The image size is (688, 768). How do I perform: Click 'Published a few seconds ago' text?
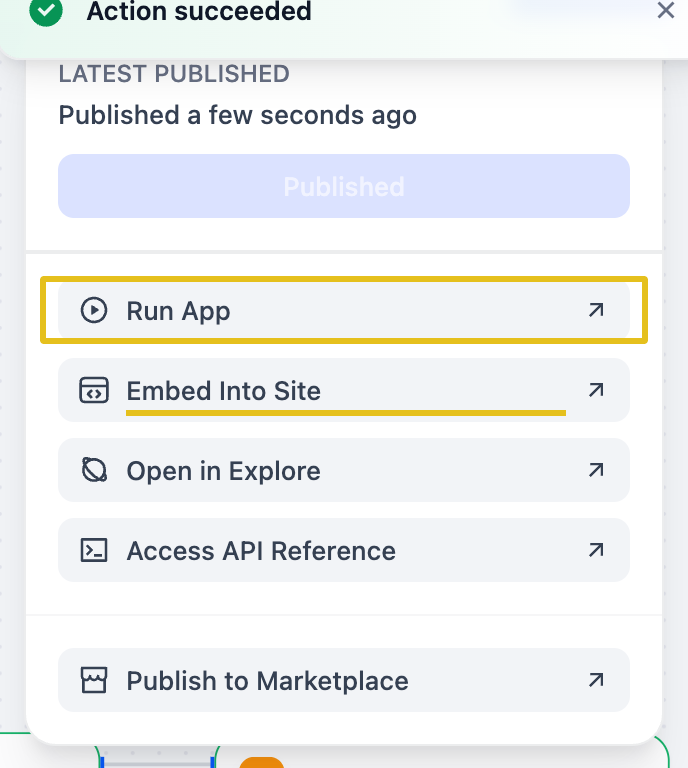tap(237, 116)
